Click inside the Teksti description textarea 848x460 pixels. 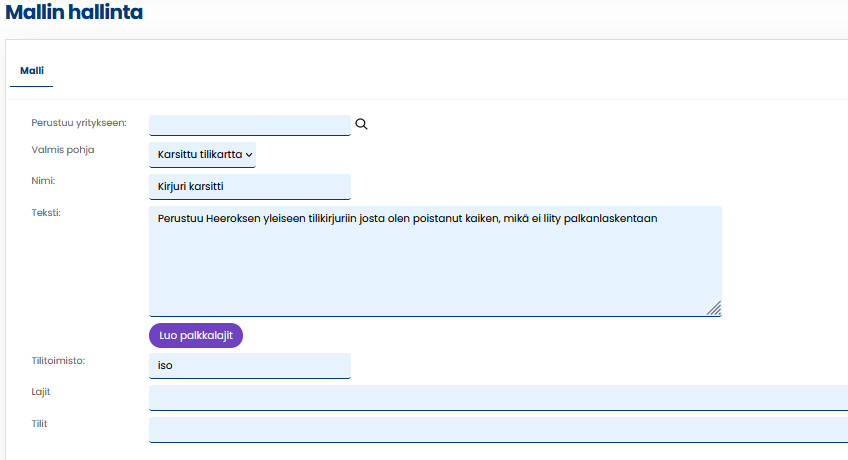coord(435,270)
